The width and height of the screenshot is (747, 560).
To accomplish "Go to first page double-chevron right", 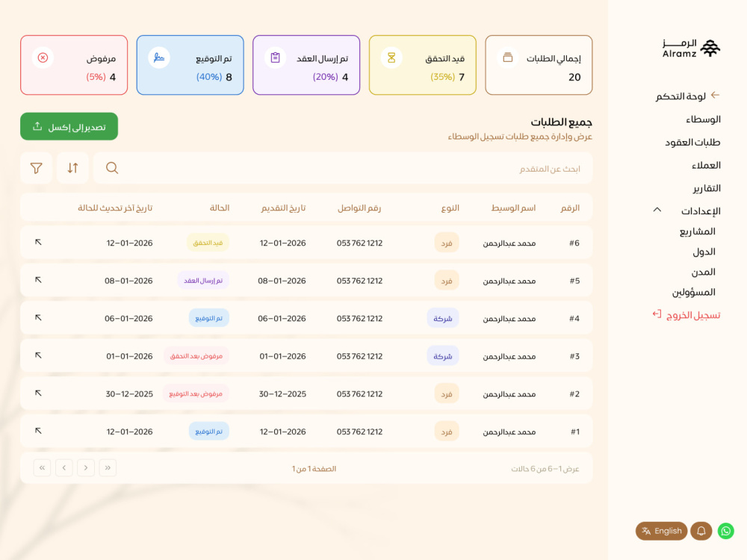I will pos(108,467).
